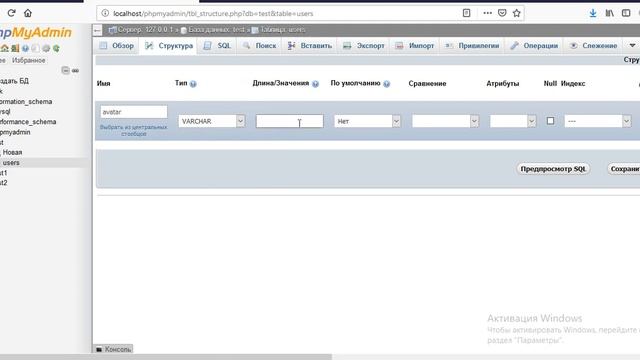Collapse all navigation tree icon
The height and width of the screenshot is (360, 640).
[65, 70]
